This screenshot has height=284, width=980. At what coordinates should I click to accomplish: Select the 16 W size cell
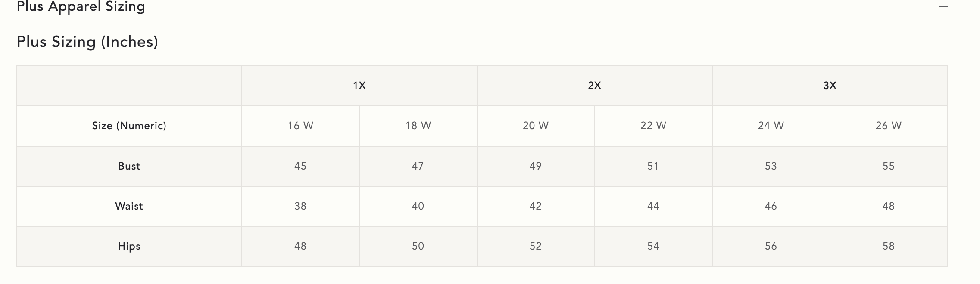click(300, 126)
